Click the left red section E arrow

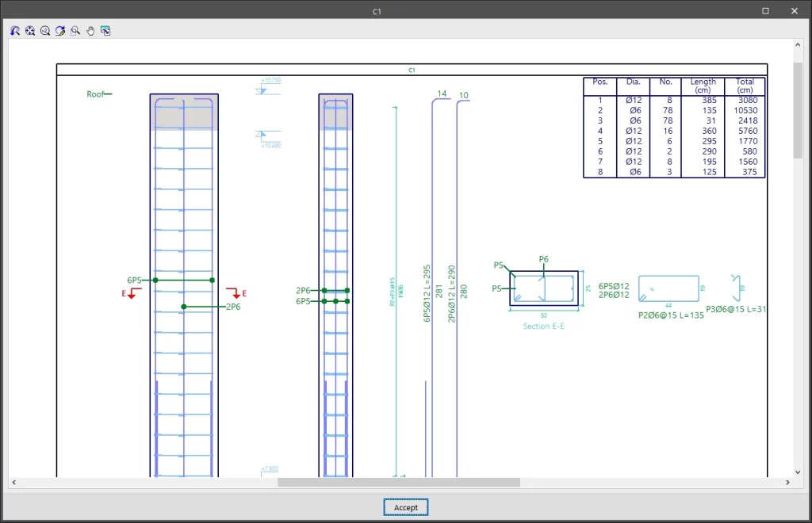132,293
